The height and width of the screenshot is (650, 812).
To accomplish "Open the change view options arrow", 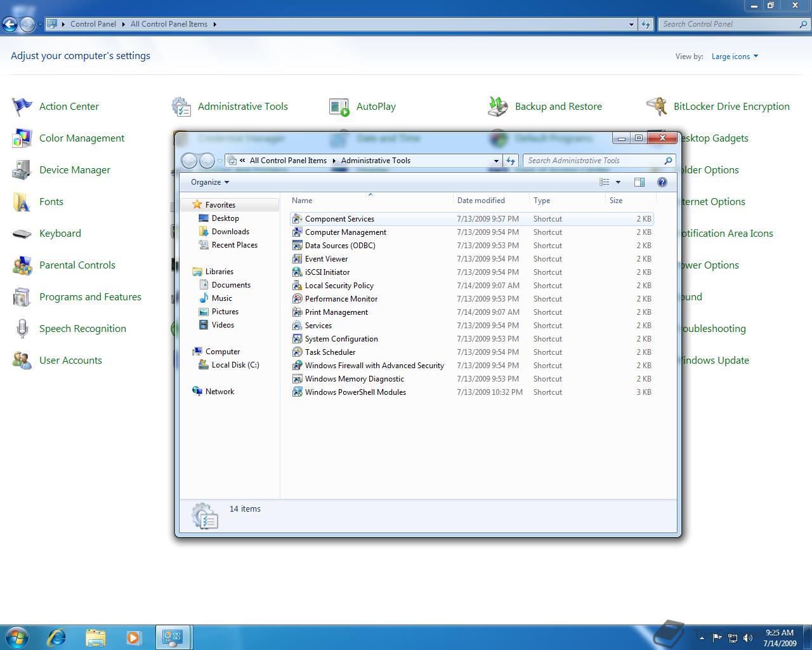I will coord(619,182).
